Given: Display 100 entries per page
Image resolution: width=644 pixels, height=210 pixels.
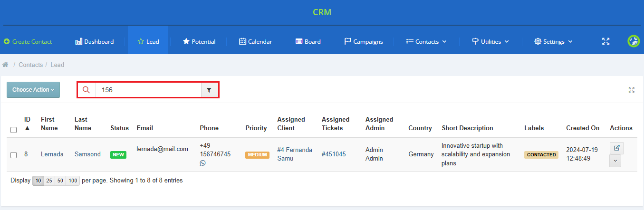Looking at the screenshot, I should pos(72,181).
